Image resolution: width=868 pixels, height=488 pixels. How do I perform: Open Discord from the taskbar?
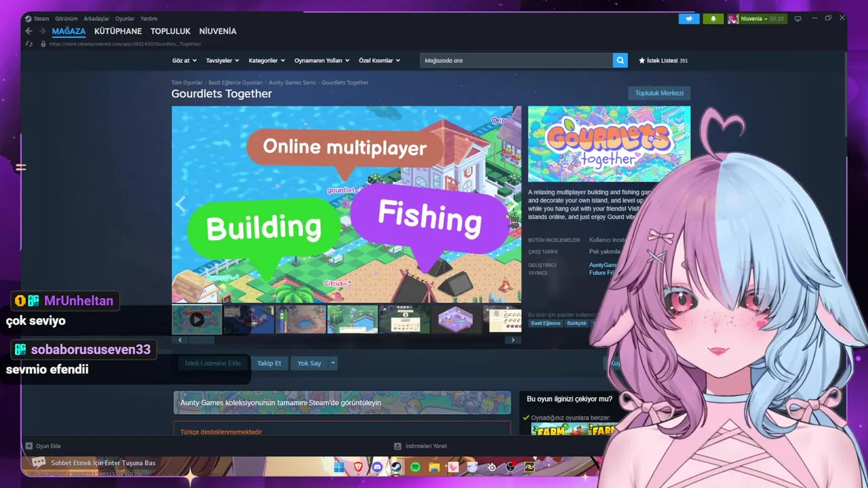[x=377, y=467]
